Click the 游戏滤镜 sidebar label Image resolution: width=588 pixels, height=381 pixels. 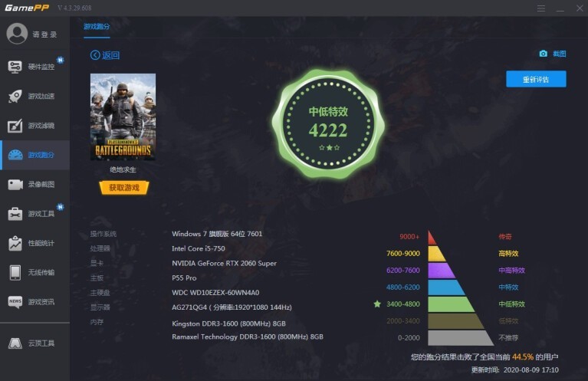(41, 126)
